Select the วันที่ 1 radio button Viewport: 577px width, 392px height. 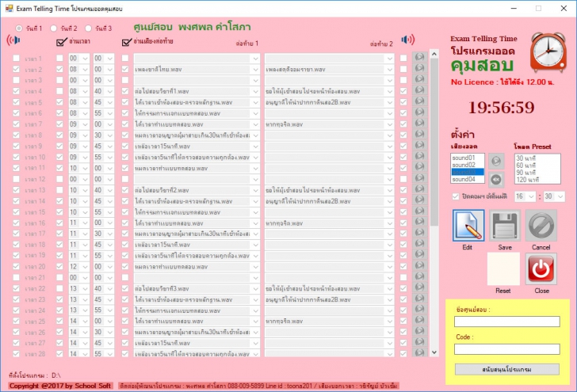click(x=19, y=29)
